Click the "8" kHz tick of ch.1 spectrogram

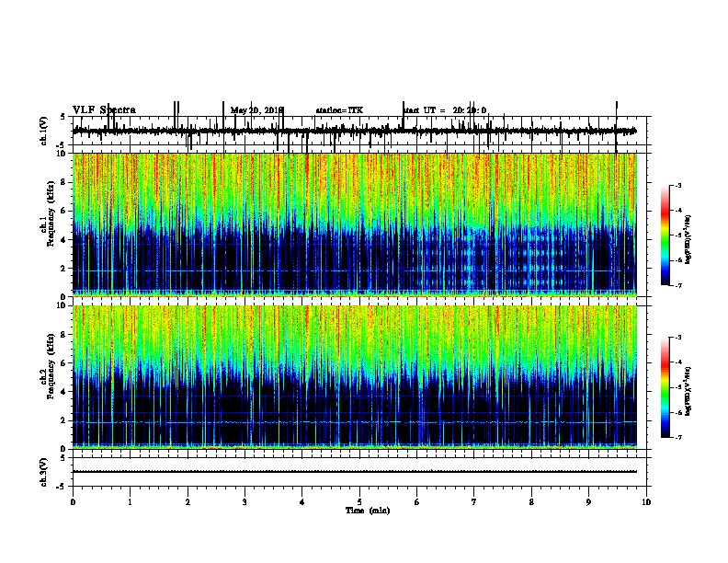point(64,182)
